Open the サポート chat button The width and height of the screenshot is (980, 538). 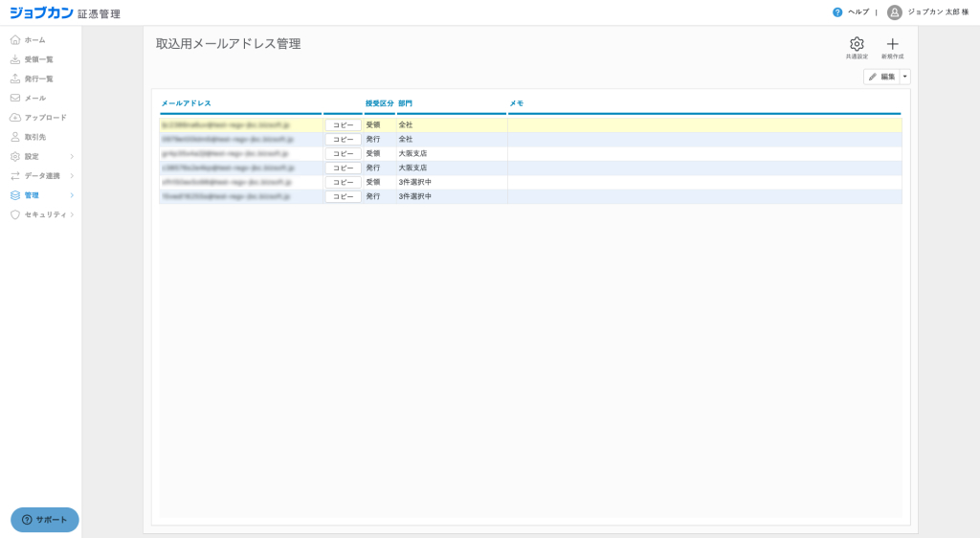tap(45, 520)
